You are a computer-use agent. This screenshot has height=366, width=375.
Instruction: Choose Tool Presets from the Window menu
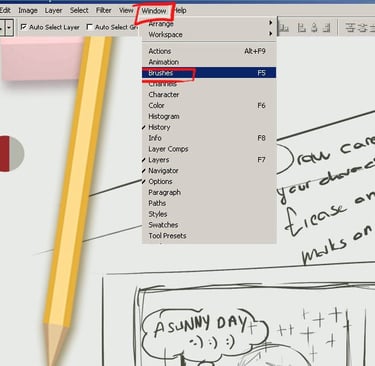pos(209,236)
